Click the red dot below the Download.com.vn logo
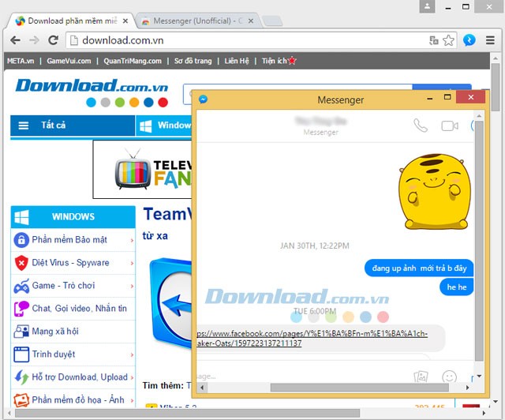 pos(163,103)
